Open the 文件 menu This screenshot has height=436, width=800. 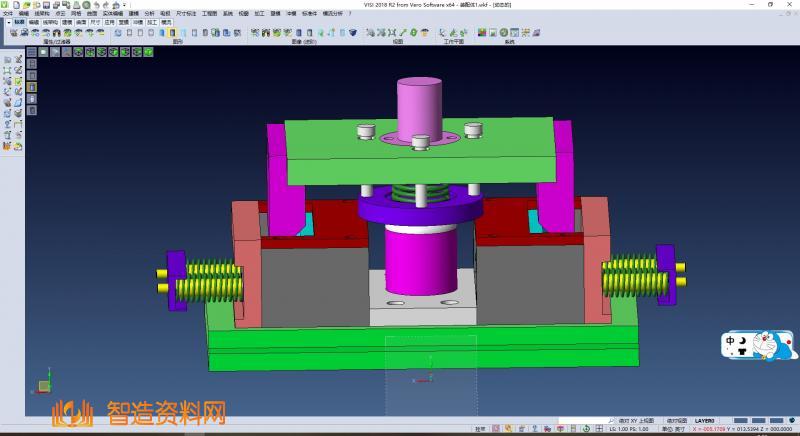8,12
